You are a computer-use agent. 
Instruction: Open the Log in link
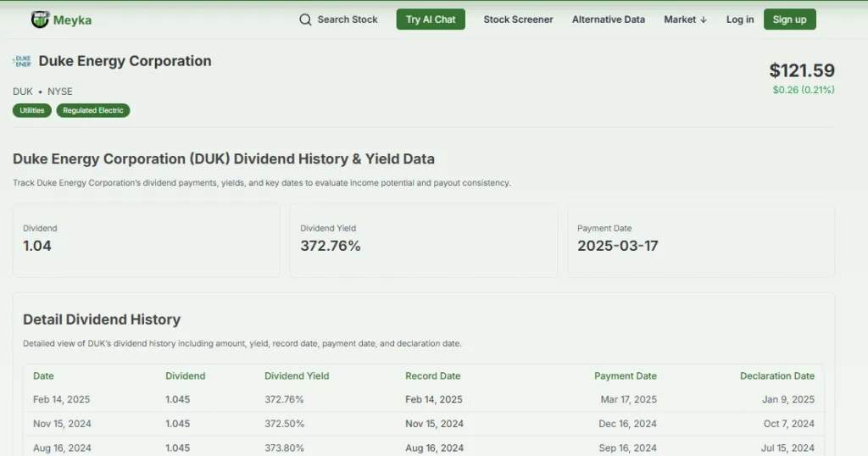pos(739,19)
